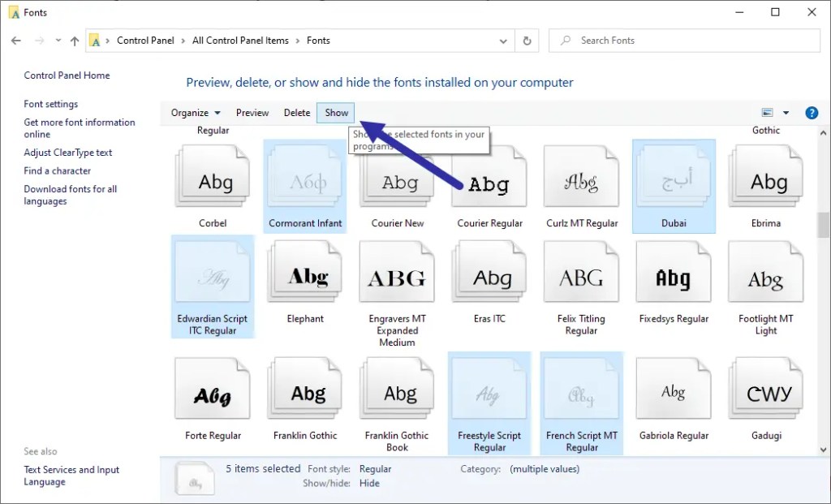Click the vertical scrollbar thumb
This screenshot has width=831, height=504.
click(x=823, y=226)
